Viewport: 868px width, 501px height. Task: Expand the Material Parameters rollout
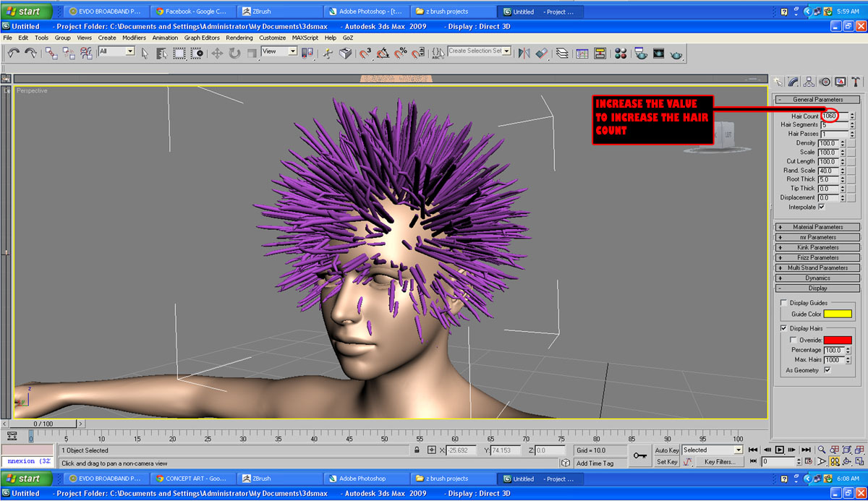[817, 227]
